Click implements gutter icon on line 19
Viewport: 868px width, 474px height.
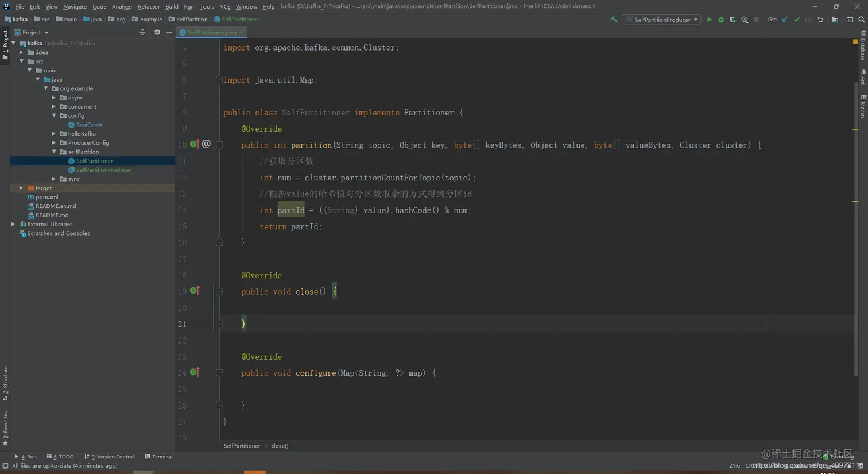[x=195, y=290]
